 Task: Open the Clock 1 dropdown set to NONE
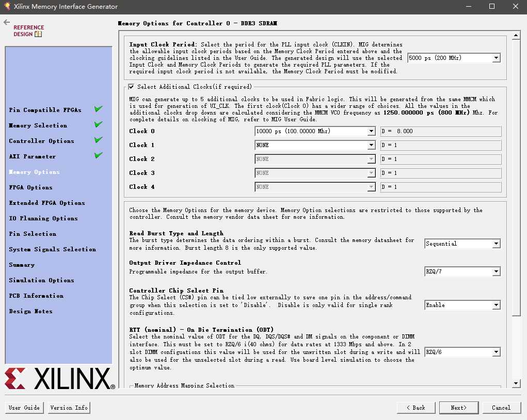pos(315,145)
